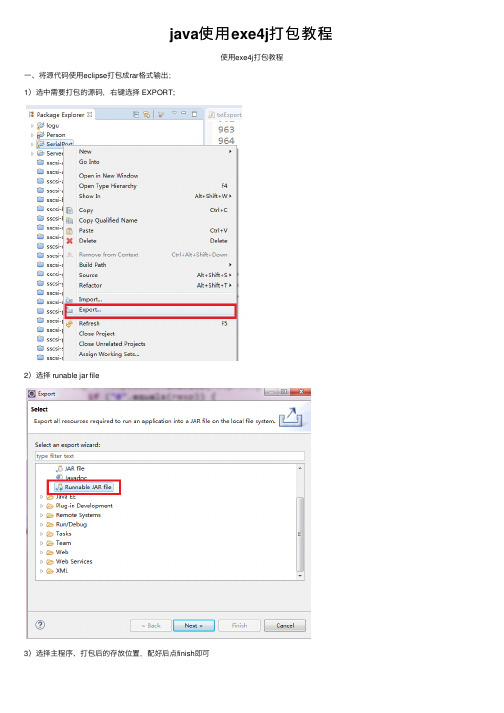The image size is (504, 713).
Task: Click the Plug-in Development folder icon
Action: pos(50,506)
